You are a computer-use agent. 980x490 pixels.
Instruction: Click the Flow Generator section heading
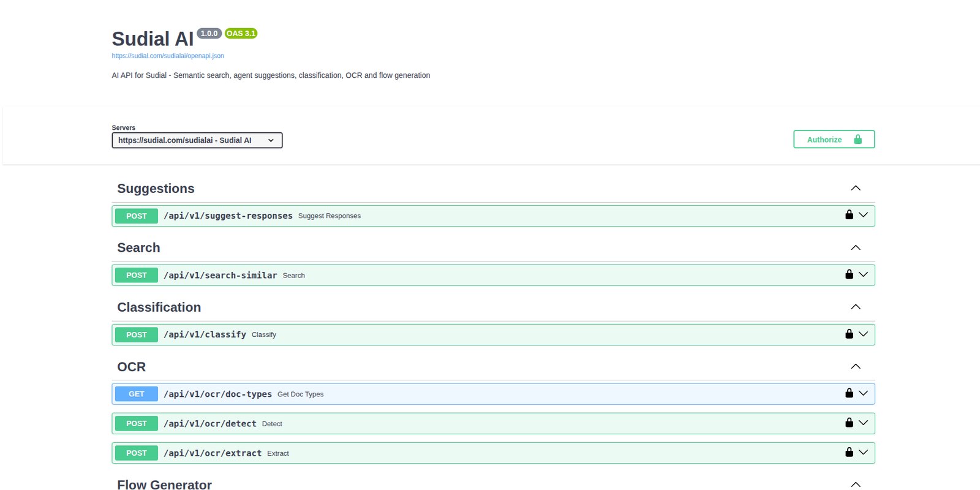pos(164,484)
